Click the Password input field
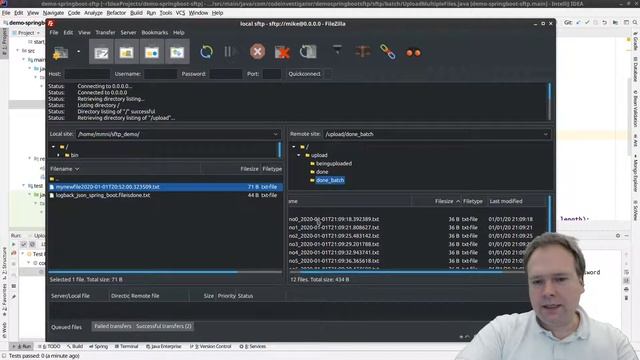The height and width of the screenshot is (360, 640). [226, 74]
